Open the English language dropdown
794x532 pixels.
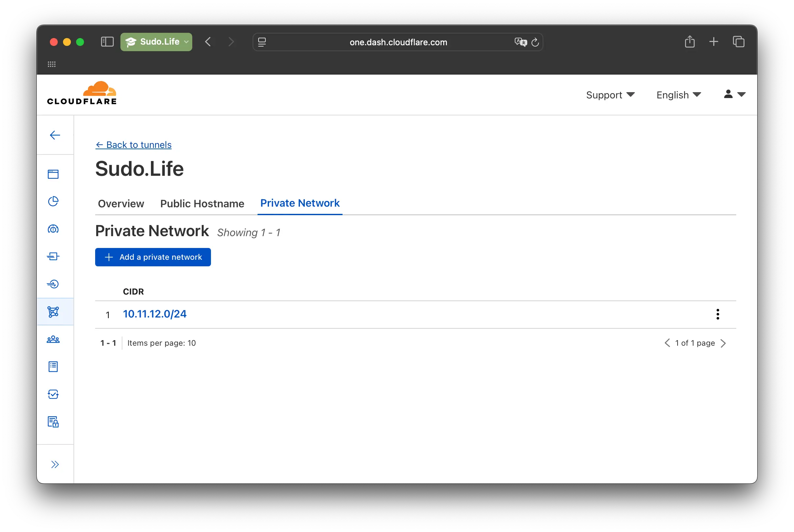(678, 95)
